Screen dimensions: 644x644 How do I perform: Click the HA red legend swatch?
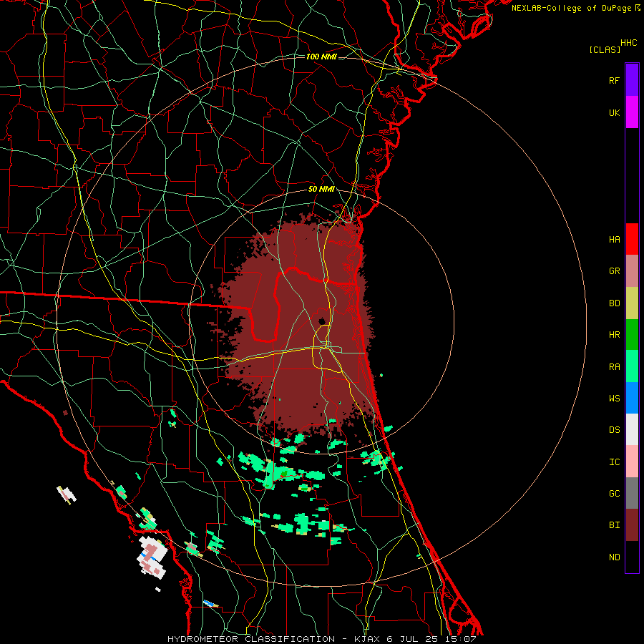pos(632,239)
